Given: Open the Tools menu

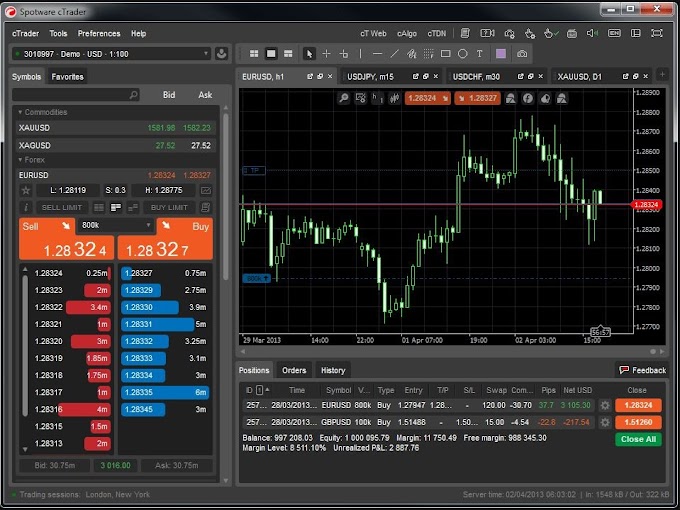Looking at the screenshot, I should (x=58, y=33).
